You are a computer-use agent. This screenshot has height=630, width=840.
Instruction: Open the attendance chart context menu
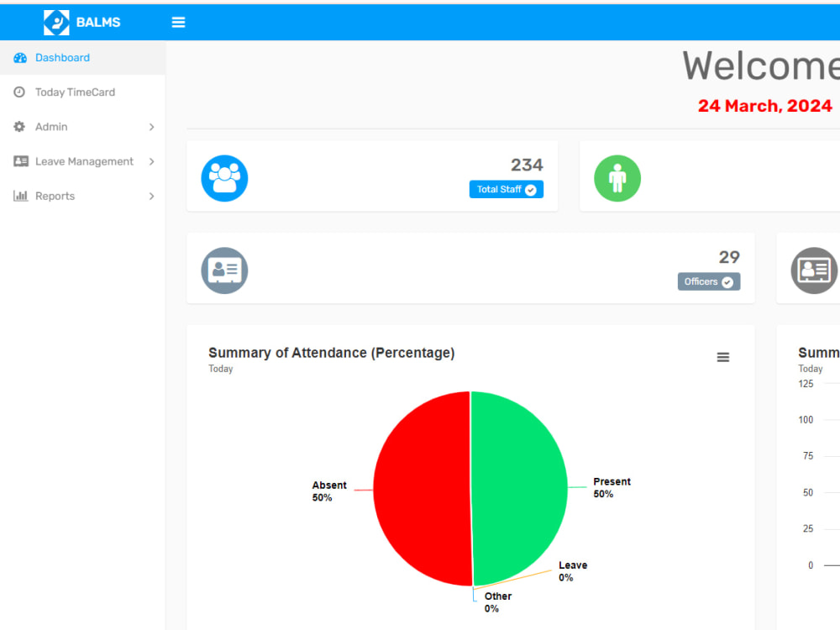coord(723,357)
